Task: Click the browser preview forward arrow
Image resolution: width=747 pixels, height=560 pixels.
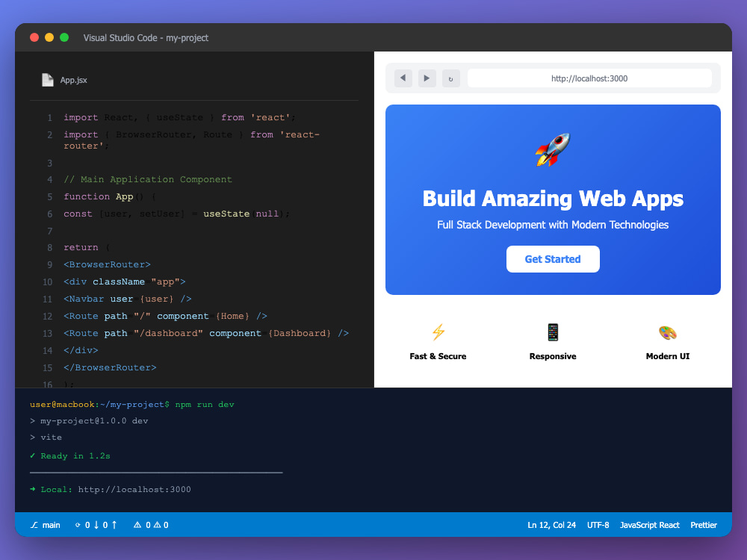Action: [427, 78]
